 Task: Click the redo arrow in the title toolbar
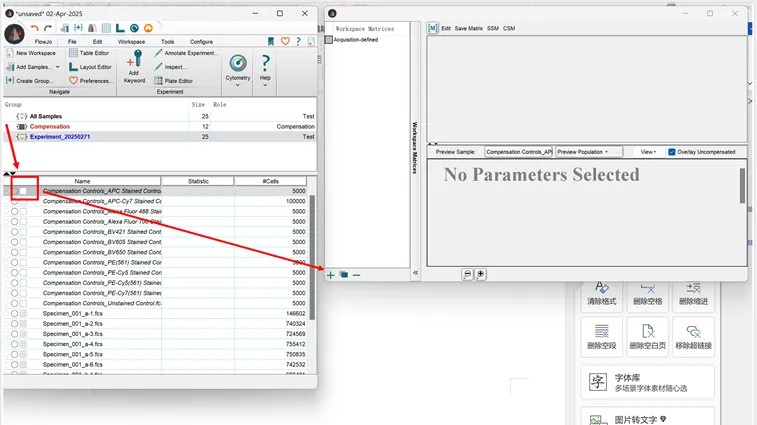coord(47,28)
